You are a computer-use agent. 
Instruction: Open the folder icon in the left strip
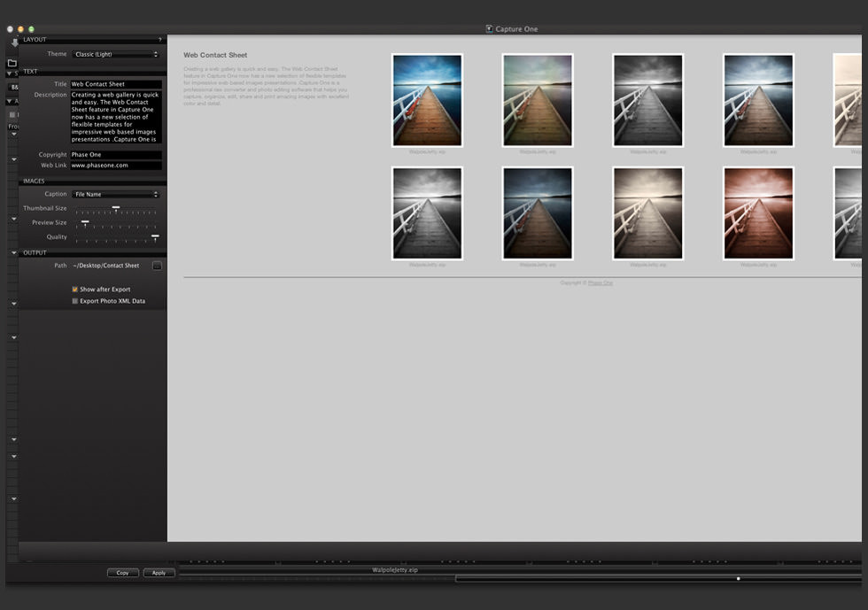click(x=12, y=63)
